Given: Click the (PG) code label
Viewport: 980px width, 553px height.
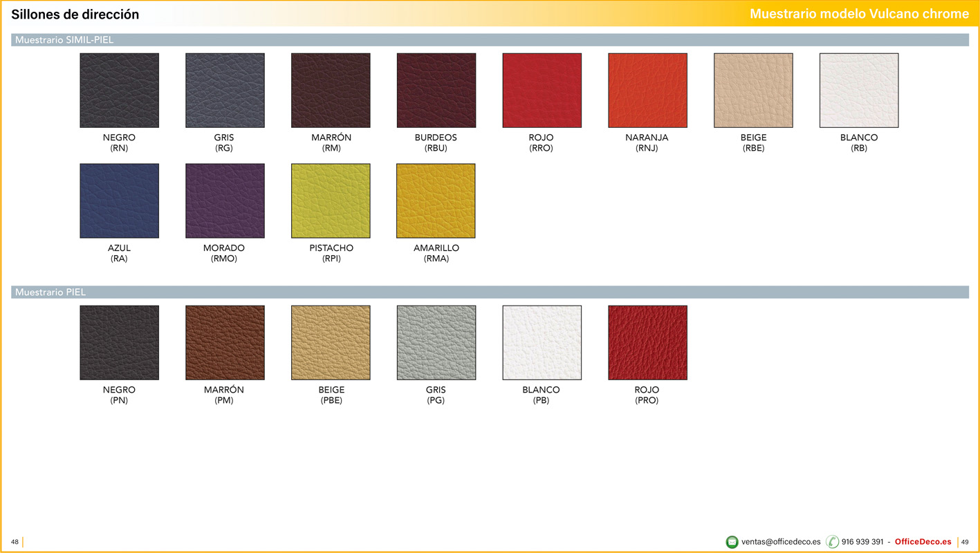Looking at the screenshot, I should [x=436, y=400].
